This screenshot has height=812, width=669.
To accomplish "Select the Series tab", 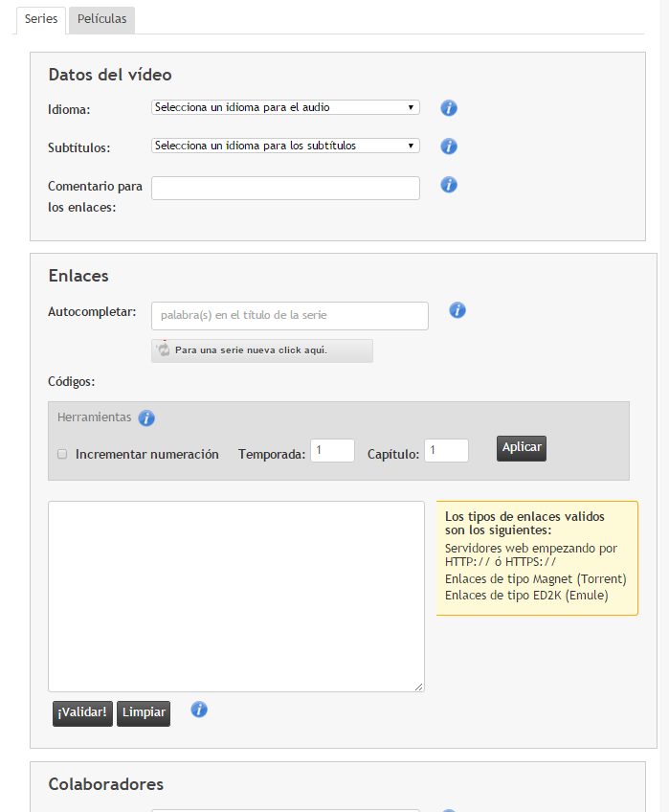I will coord(41,20).
